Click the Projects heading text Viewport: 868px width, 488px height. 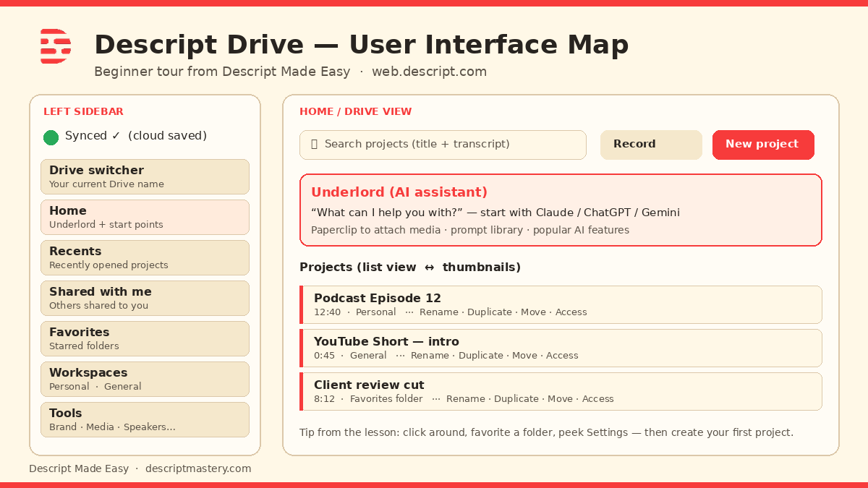[x=410, y=267]
